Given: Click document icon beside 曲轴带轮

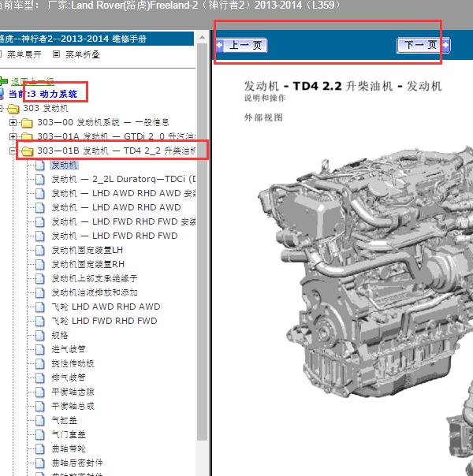Looking at the screenshot, I should point(39,449).
